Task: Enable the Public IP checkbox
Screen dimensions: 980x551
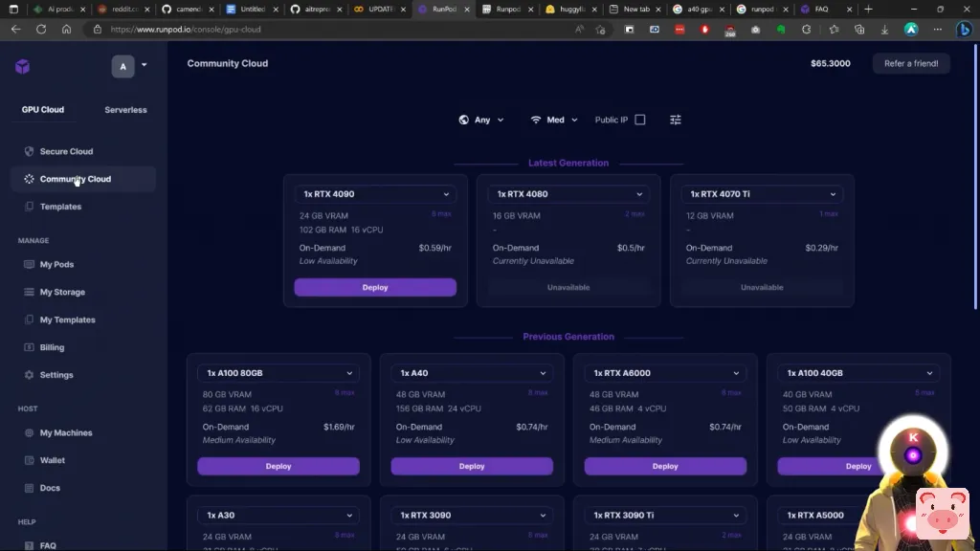Action: [x=640, y=120]
